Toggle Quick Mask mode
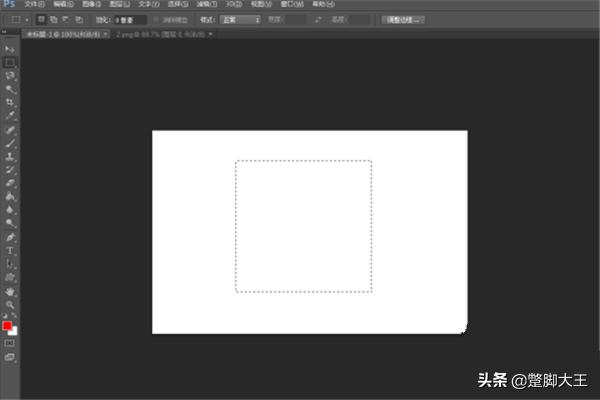 (10, 343)
